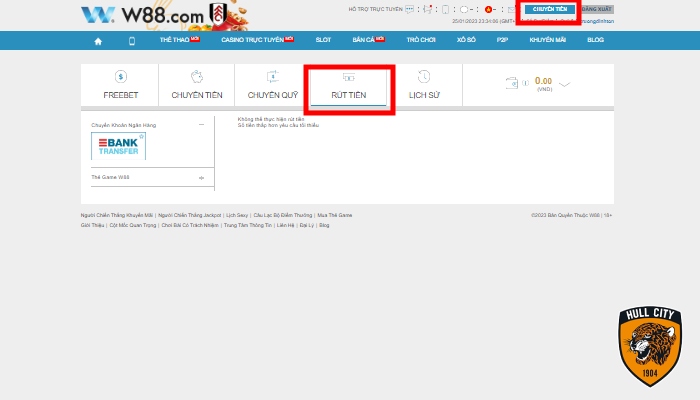Open the Lịch Sexy footer link
Screen dimensions: 700x400
[237, 215]
